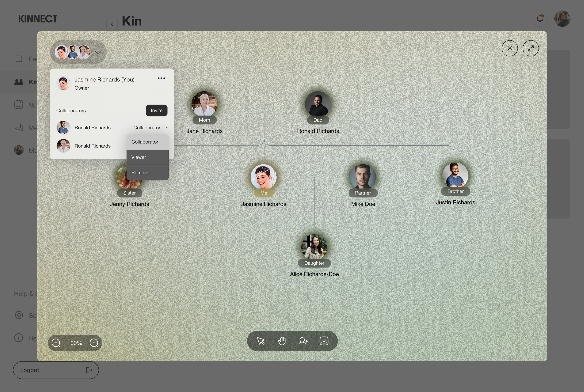Zoom in using the plus magnifier

(x=94, y=343)
